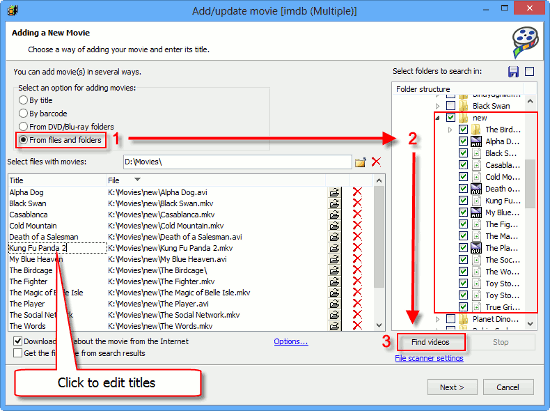This screenshot has width=550, height=411.
Task: Remove The Social Network with red X
Action: point(357,315)
